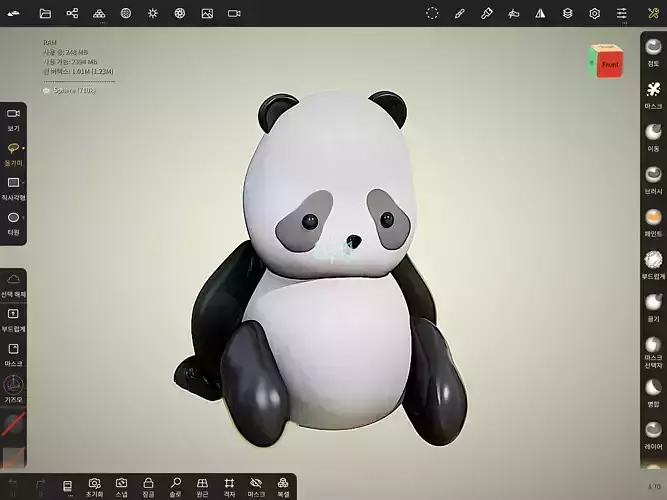Click 초기화 to reset camera
The height and width of the screenshot is (500, 667).
[94, 487]
